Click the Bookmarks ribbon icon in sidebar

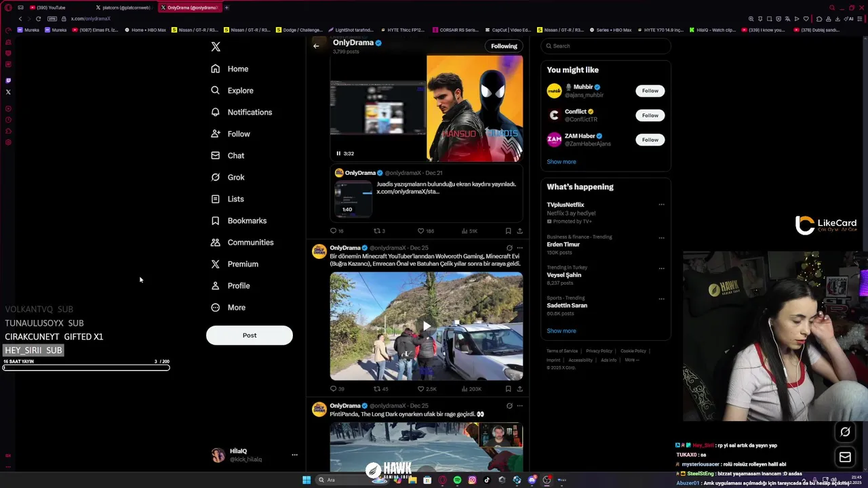tap(215, 220)
